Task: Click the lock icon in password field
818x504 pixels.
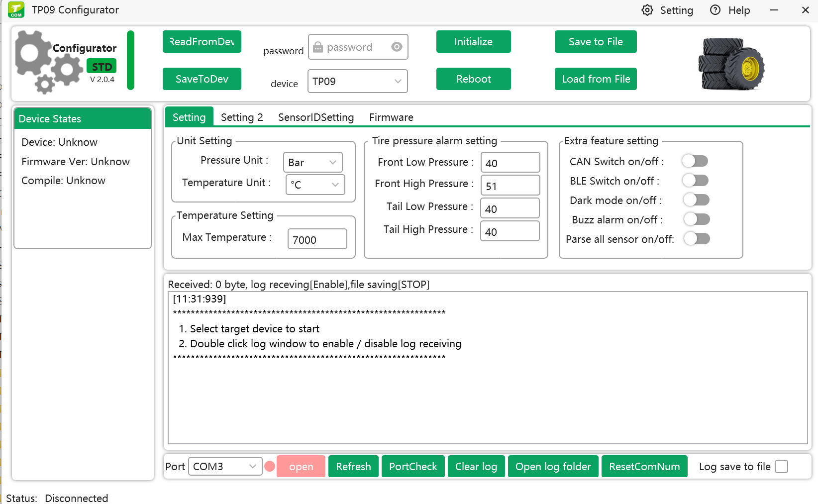Action: pyautogui.click(x=318, y=46)
